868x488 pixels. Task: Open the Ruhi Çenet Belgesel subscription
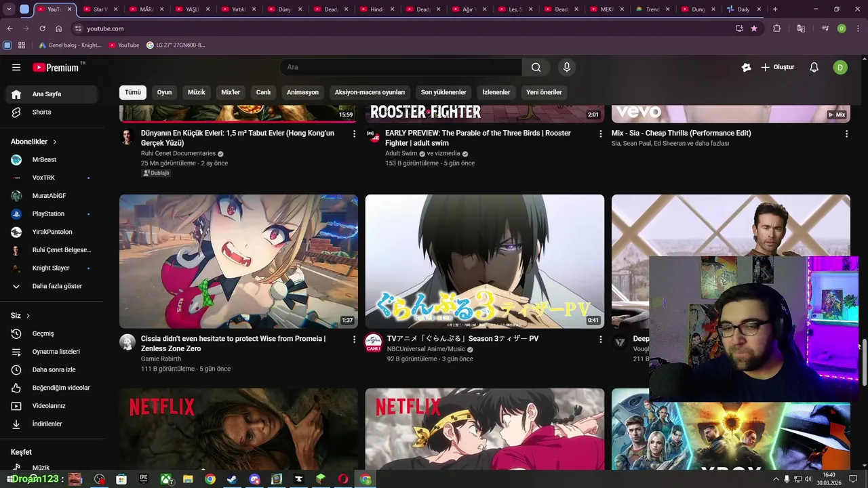pyautogui.click(x=52, y=250)
